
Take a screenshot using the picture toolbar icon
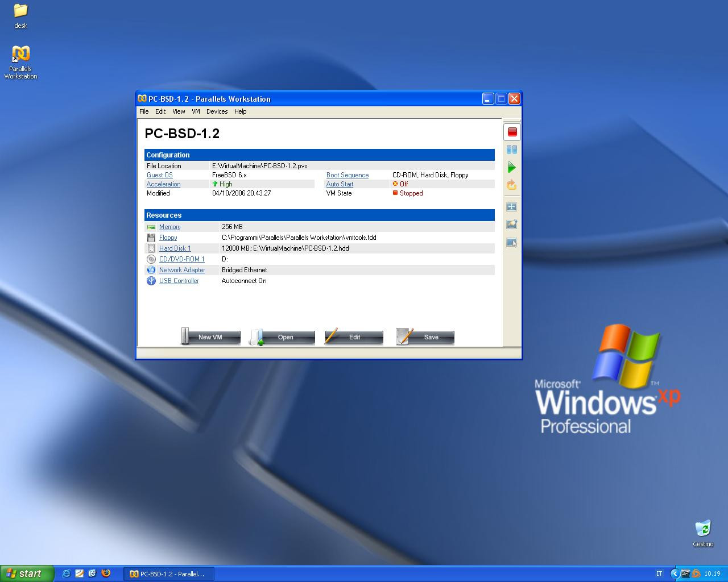(512, 225)
